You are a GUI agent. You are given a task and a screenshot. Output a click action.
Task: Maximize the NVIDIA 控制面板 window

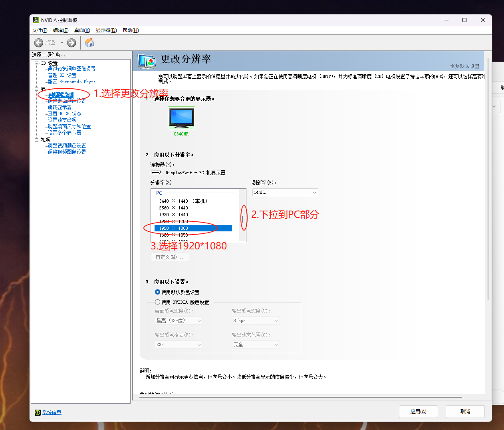tap(464, 20)
